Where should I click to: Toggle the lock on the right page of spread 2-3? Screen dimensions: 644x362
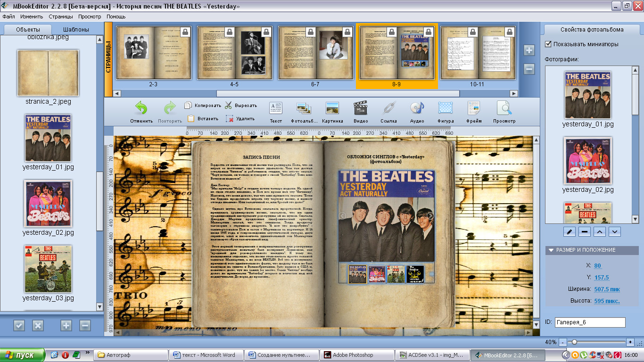tap(185, 32)
